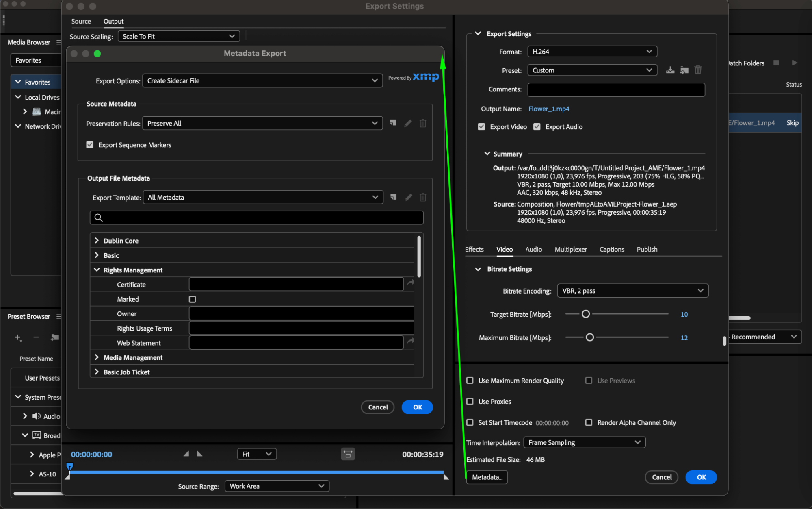Click the Metadata... button
The image size is (812, 509).
point(487,477)
